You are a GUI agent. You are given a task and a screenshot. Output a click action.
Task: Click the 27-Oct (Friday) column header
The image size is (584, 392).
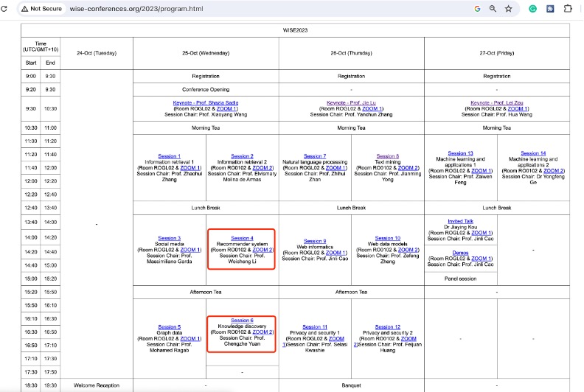point(497,53)
